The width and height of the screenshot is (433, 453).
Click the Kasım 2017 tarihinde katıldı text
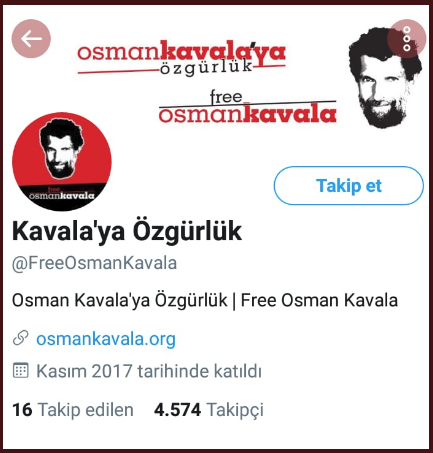coord(149,371)
